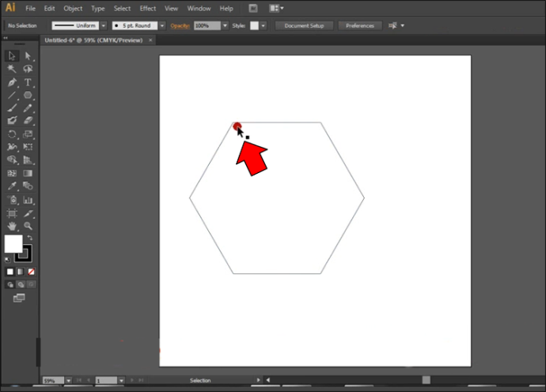Open the Opacity panel link
The height and width of the screenshot is (392, 546).
pyautogui.click(x=180, y=26)
